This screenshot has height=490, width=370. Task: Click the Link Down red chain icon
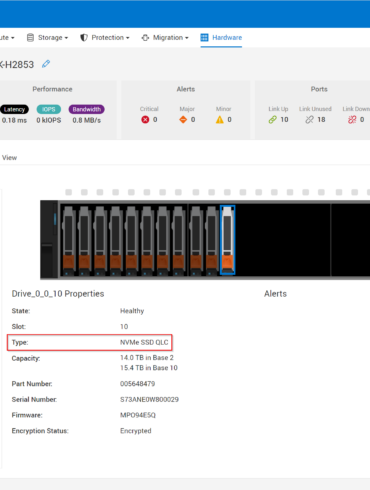tap(352, 119)
